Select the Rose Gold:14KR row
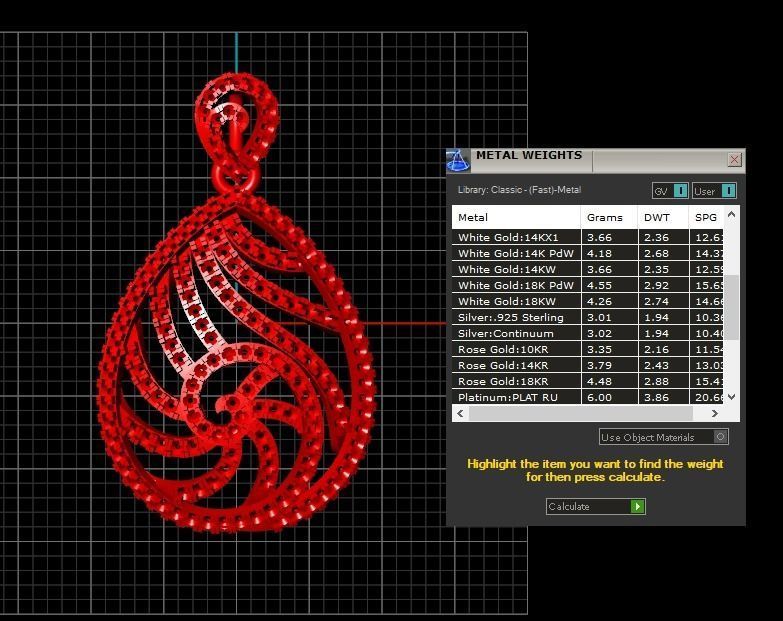This screenshot has width=783, height=621. pyautogui.click(x=588, y=365)
